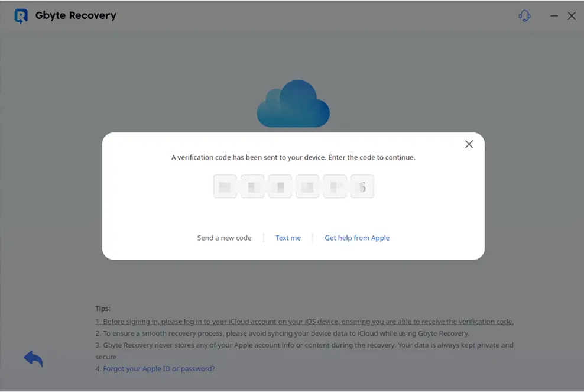The width and height of the screenshot is (584, 392).
Task: Click the Gbyte Recovery logo icon
Action: [x=21, y=15]
